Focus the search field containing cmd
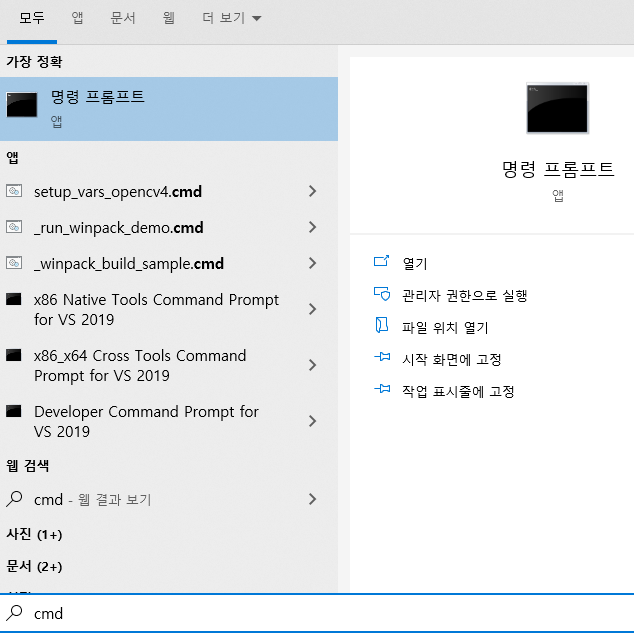Viewport: 634px width, 633px height. pos(317,613)
